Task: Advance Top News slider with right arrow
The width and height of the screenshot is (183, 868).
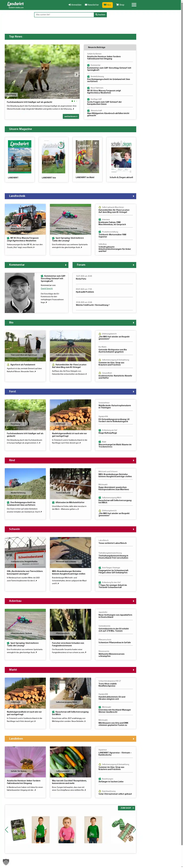Action: pyautogui.click(x=76, y=74)
